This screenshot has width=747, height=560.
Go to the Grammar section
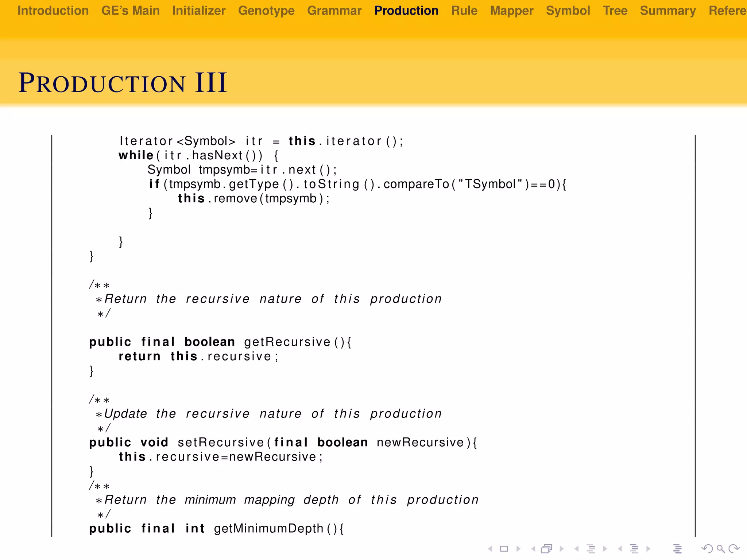(334, 11)
